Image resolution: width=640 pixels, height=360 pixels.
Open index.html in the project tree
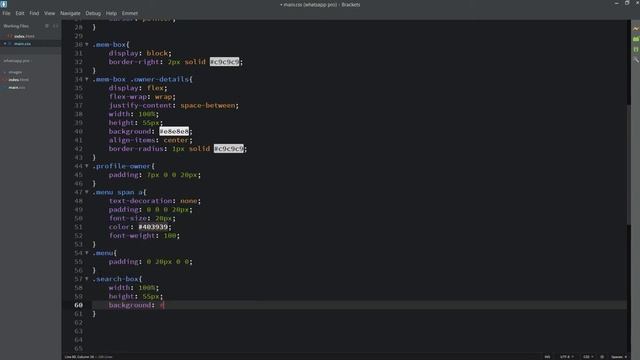[18, 80]
